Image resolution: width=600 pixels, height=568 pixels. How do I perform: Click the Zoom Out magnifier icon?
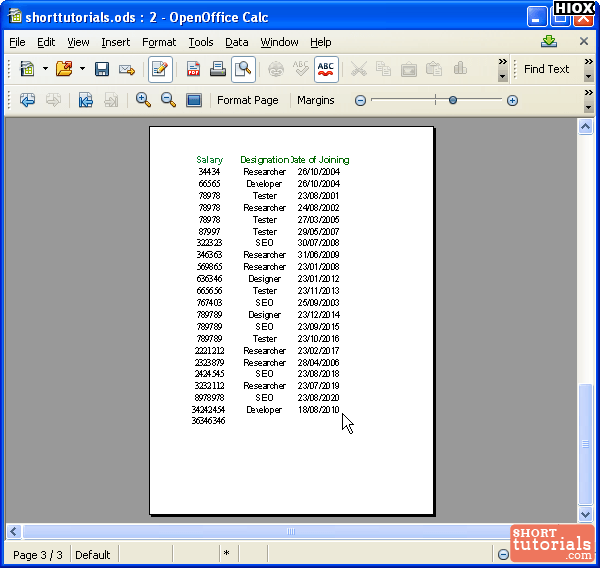[168, 100]
